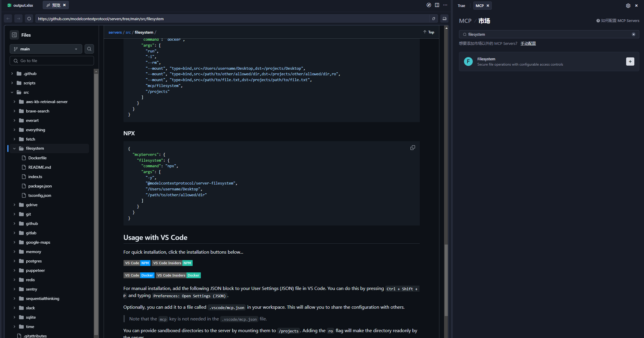This screenshot has height=338, width=644.
Task: Close the MCP side panel
Action: (x=636, y=6)
